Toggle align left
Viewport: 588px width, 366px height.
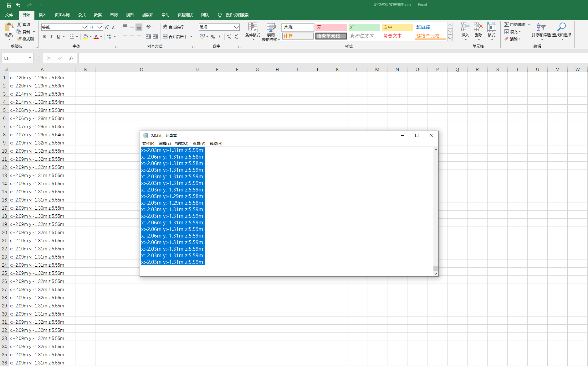click(125, 37)
